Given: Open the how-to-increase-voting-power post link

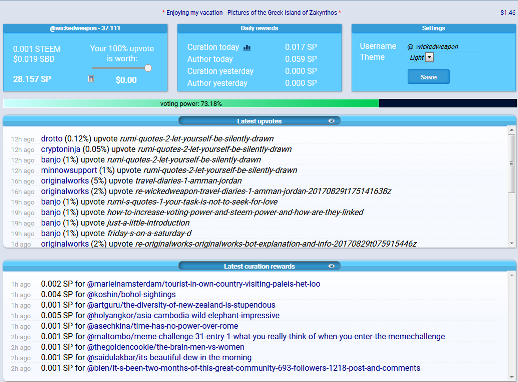Looking at the screenshot, I should (235, 212).
